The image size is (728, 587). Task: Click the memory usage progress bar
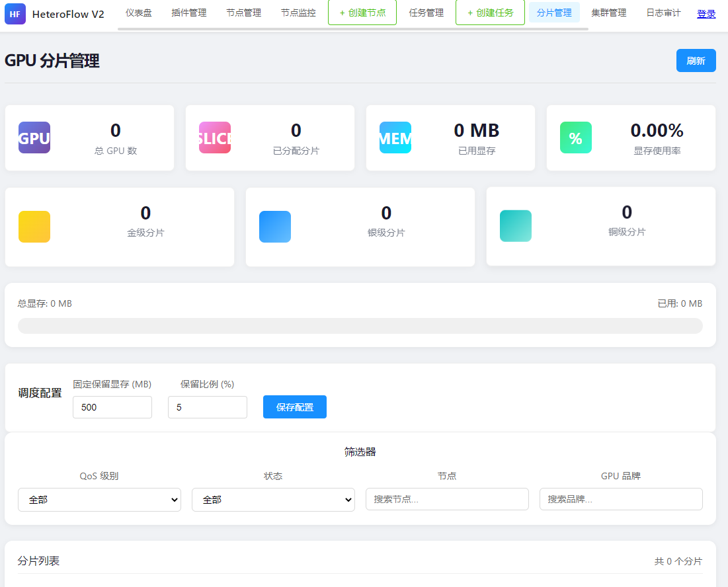tap(360, 326)
